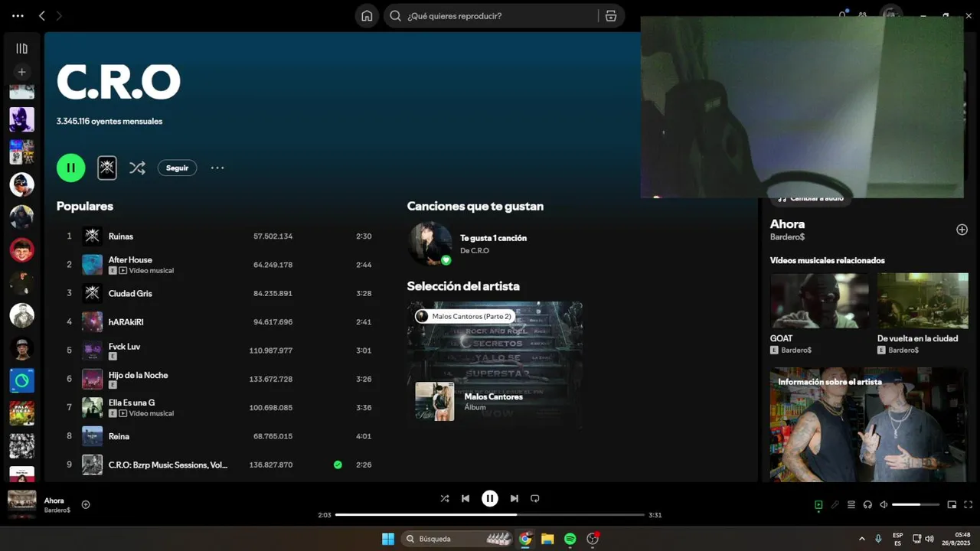Skip to next track
The width and height of the screenshot is (980, 551).
(x=514, y=498)
